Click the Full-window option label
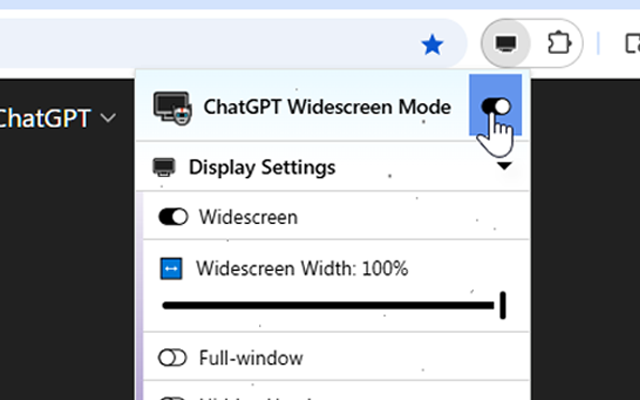The image size is (640, 400). coord(251,357)
